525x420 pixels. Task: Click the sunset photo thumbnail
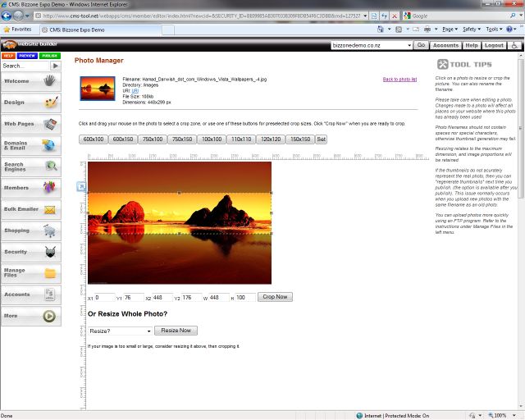[x=97, y=89]
